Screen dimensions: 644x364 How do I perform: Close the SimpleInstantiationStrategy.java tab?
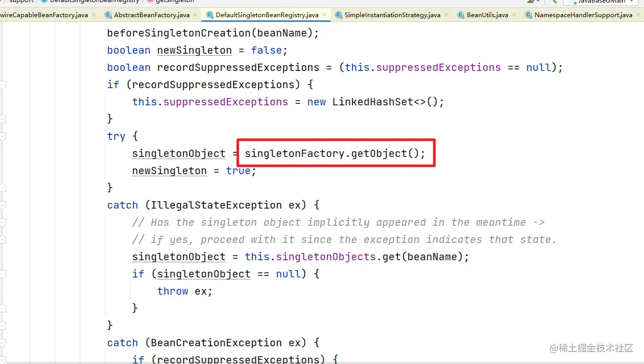coord(446,15)
